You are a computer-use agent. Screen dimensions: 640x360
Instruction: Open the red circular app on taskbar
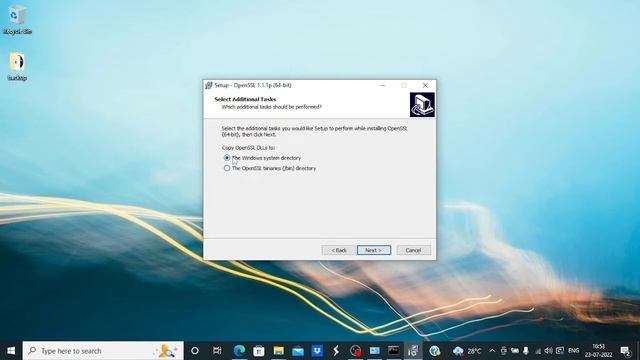click(x=356, y=351)
